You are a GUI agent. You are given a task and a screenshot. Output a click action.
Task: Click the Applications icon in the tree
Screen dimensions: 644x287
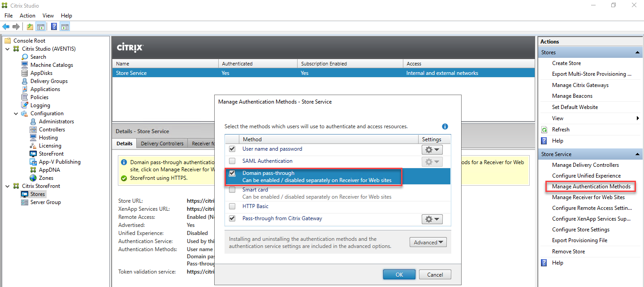[25, 89]
